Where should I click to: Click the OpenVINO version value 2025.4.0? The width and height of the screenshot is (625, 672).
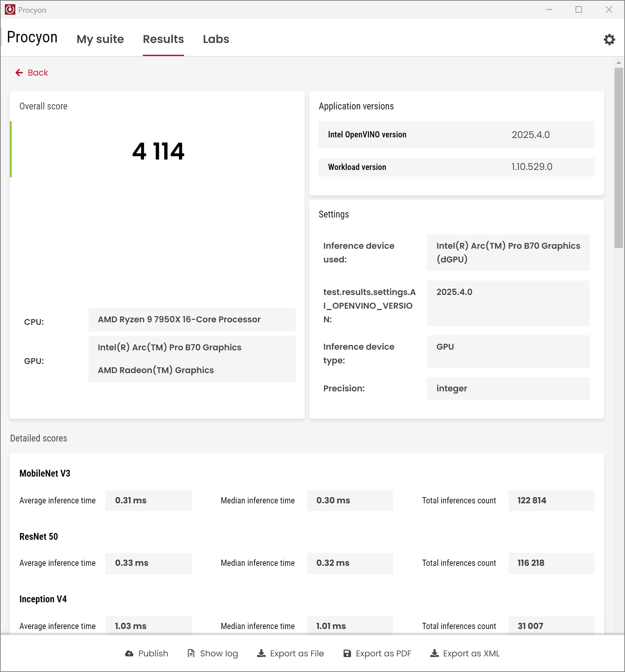[x=530, y=134]
